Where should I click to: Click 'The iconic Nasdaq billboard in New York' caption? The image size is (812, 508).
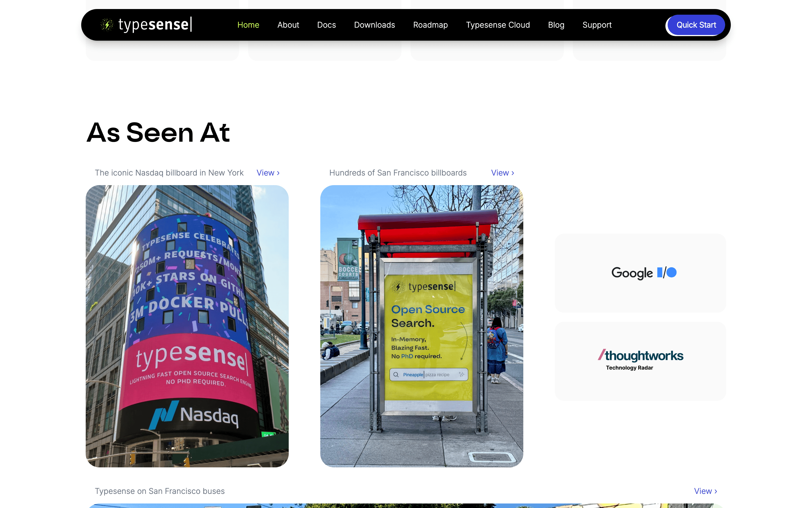pyautogui.click(x=169, y=173)
